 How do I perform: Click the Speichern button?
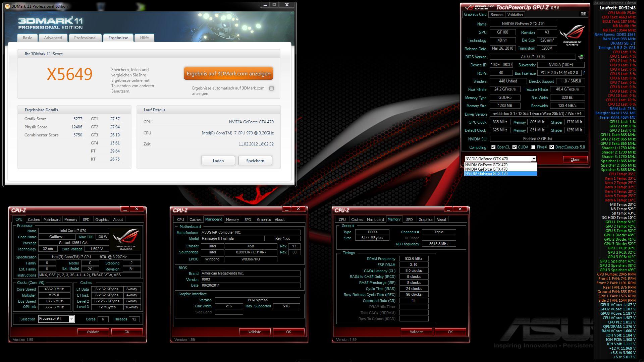[255, 161]
